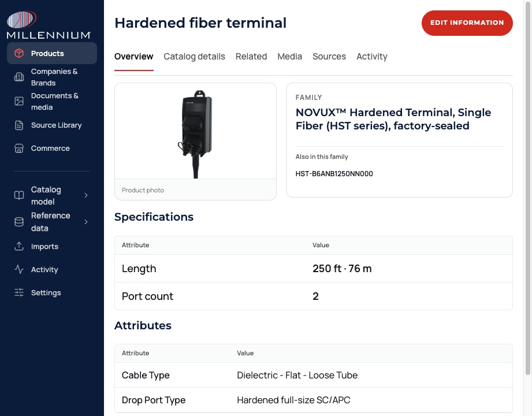Click the Length attribute row label

[139, 269]
